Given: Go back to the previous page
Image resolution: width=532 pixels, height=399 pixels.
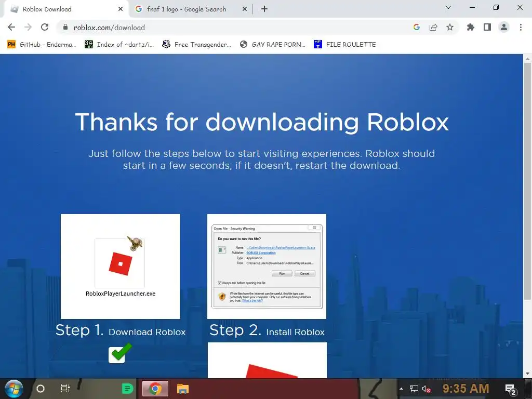Looking at the screenshot, I should click(x=11, y=27).
